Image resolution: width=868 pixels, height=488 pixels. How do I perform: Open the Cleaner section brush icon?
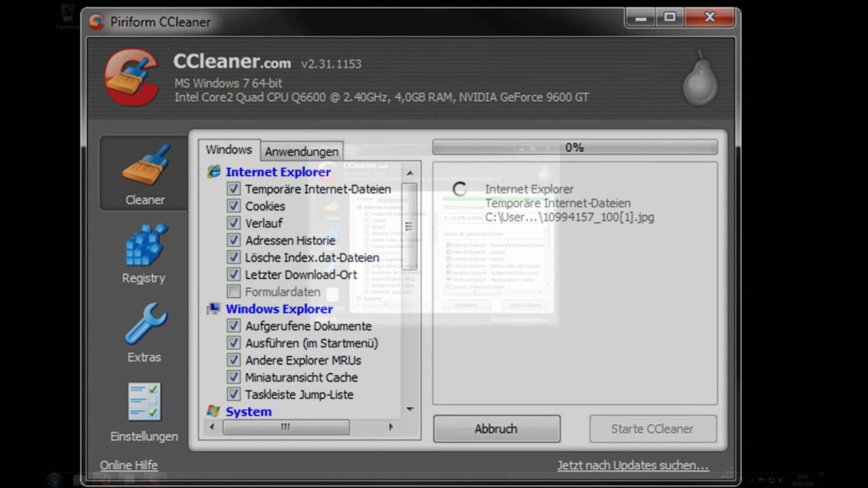tap(145, 165)
